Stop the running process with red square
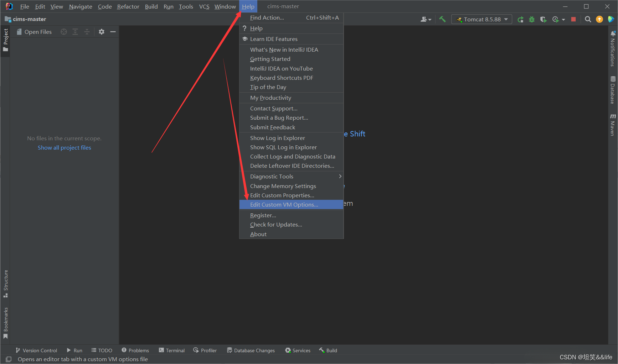Screen dimensions: 618x364 [573, 19]
